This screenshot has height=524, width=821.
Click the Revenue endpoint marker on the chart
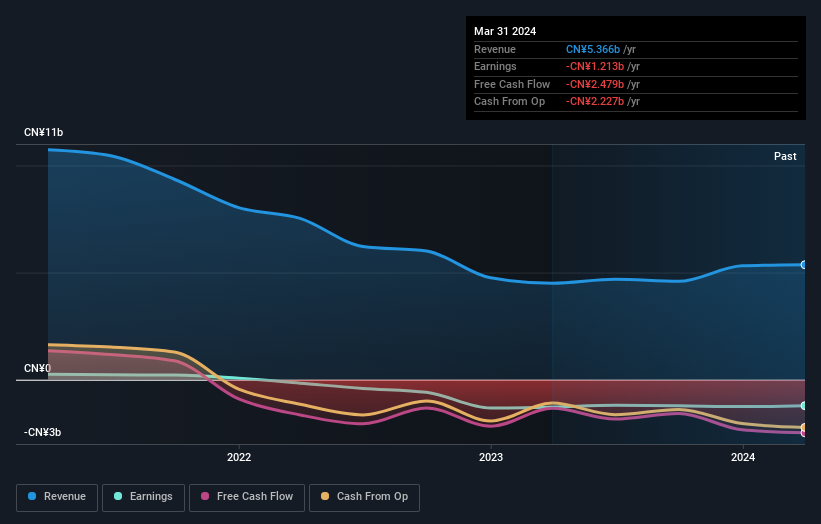coord(804,265)
